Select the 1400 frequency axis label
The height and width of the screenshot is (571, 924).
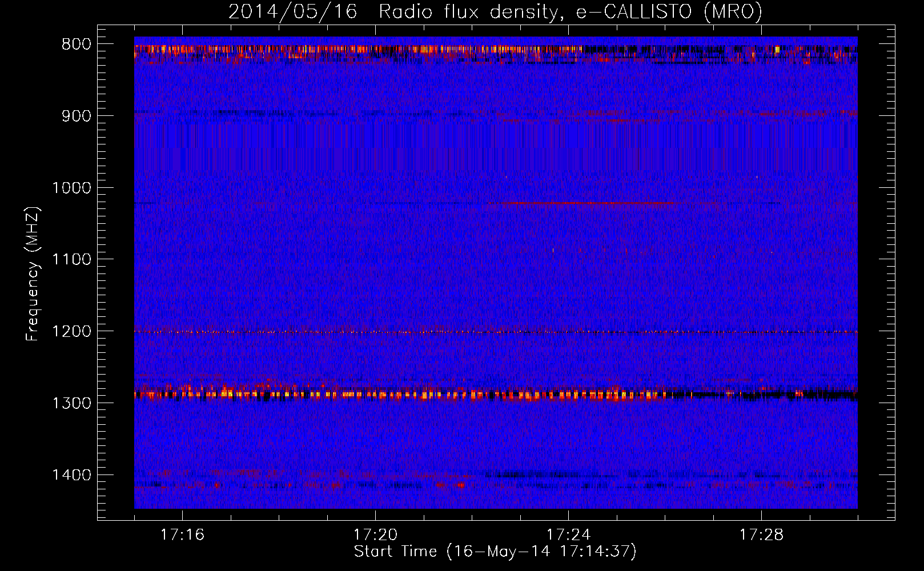point(71,475)
